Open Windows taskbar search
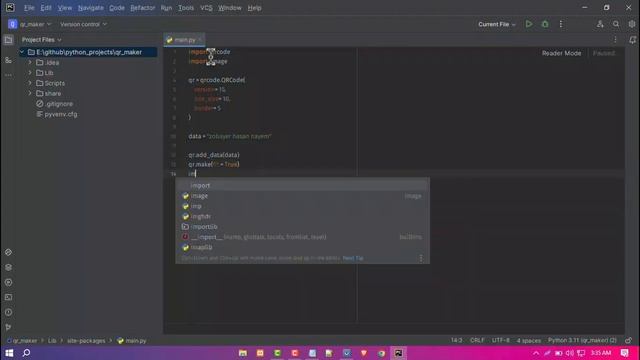Viewport: 640px width, 360px height. pos(26,353)
